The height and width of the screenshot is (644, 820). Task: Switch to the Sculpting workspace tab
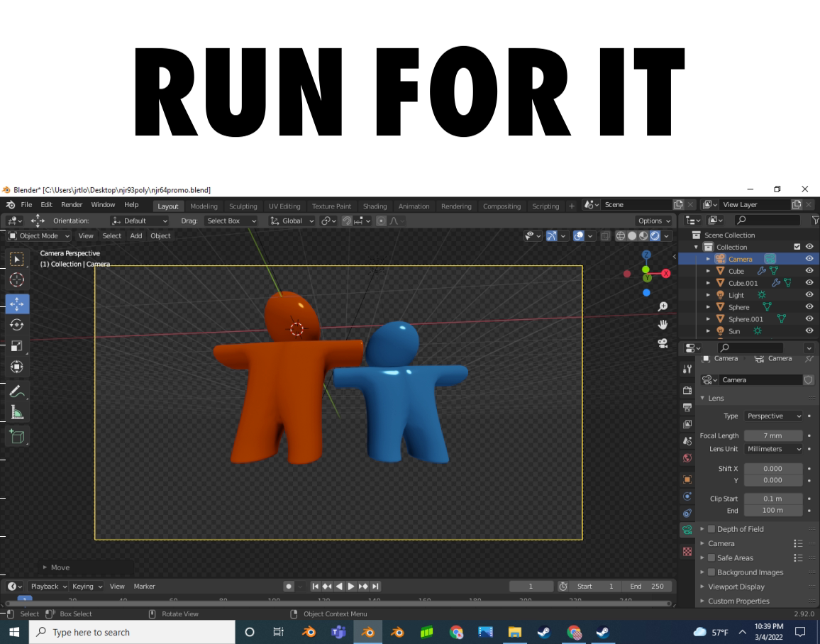coord(243,206)
